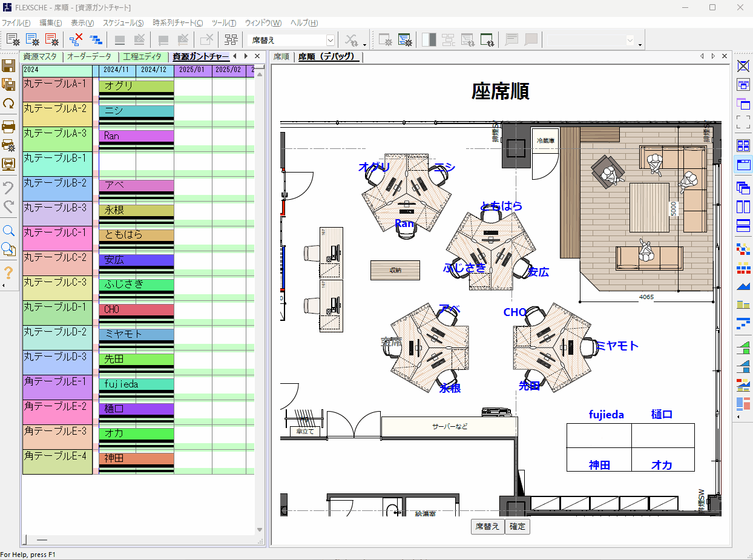Image resolution: width=753 pixels, height=560 pixels.
Task: Click the printer icon in left toolbar
Action: coord(8,127)
